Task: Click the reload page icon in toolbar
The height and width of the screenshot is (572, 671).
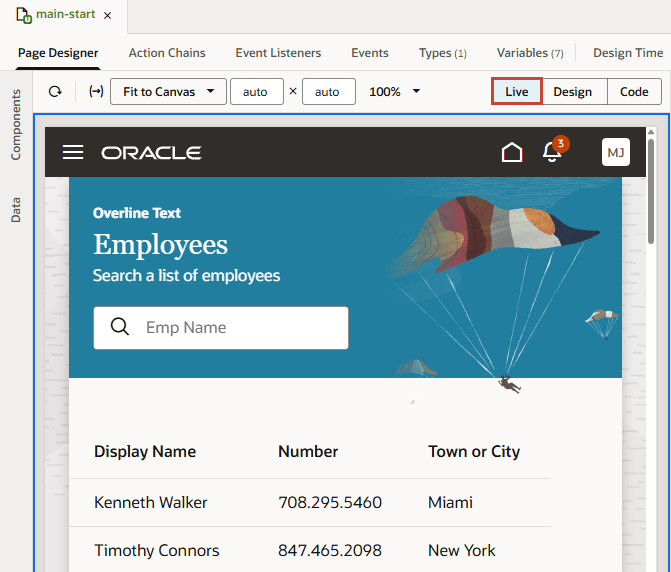Action: pyautogui.click(x=55, y=91)
